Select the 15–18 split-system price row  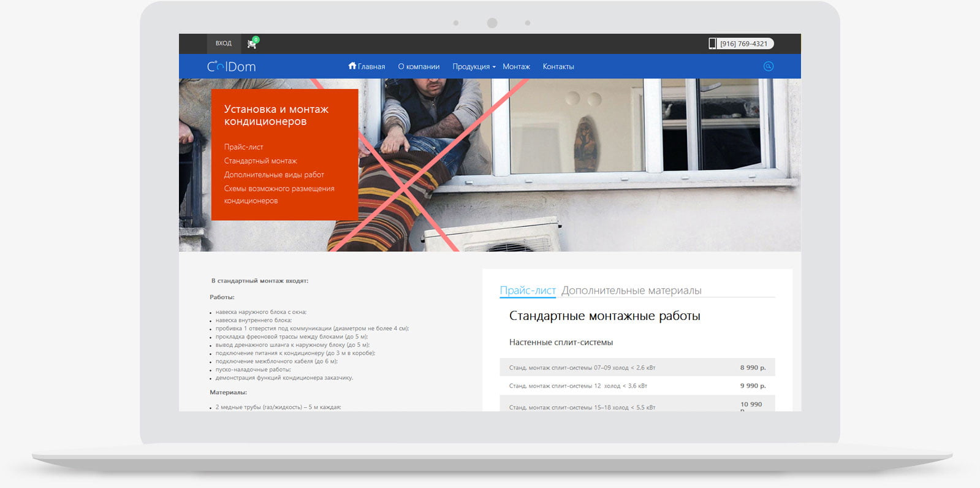[x=637, y=406]
